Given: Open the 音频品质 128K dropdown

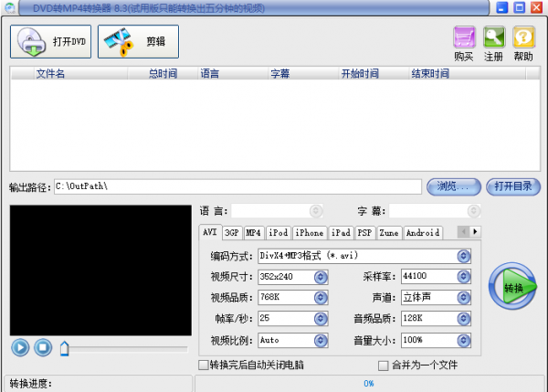Looking at the screenshot, I should click(x=463, y=319).
